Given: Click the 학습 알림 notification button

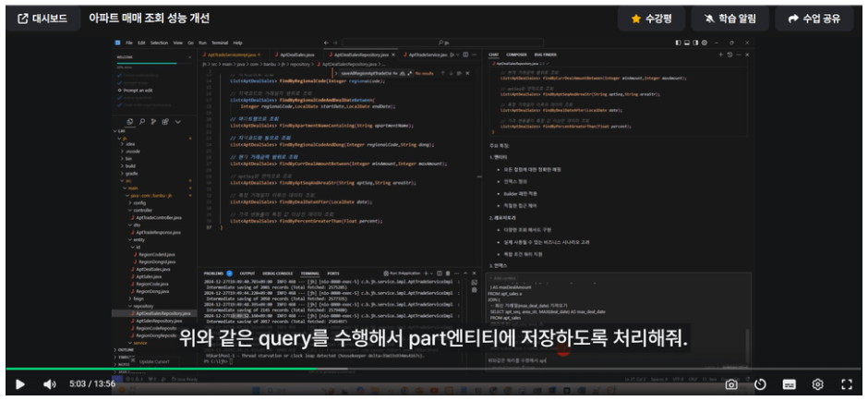Looking at the screenshot, I should (729, 18).
